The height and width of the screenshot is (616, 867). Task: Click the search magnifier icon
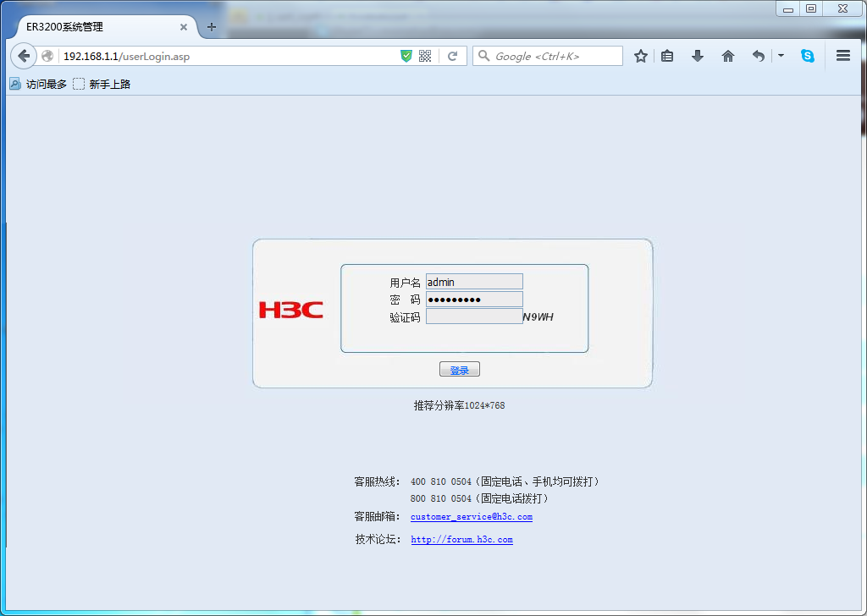click(x=483, y=56)
